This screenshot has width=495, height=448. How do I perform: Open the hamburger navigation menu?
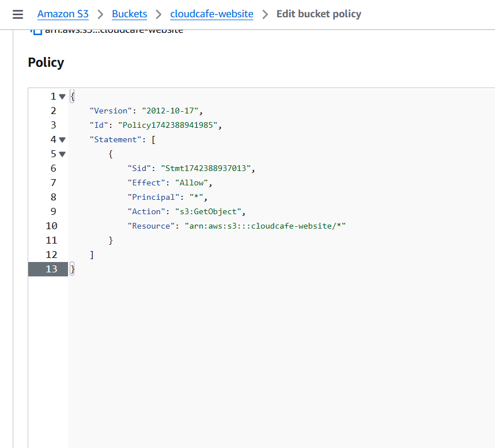pos(18,14)
